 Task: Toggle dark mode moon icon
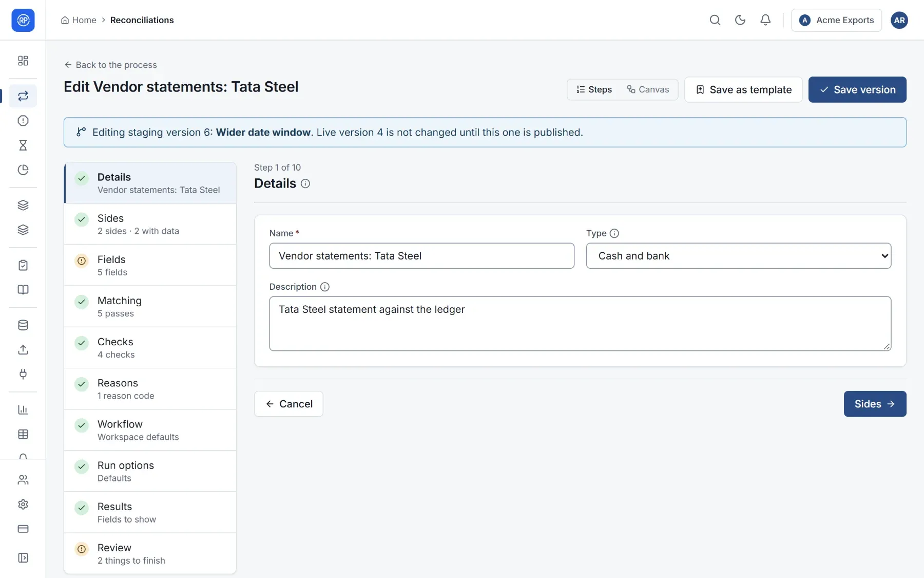740,20
